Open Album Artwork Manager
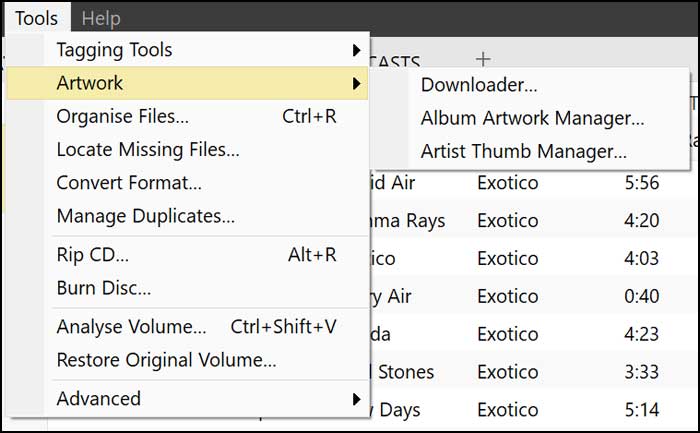700x433 pixels. coord(532,118)
